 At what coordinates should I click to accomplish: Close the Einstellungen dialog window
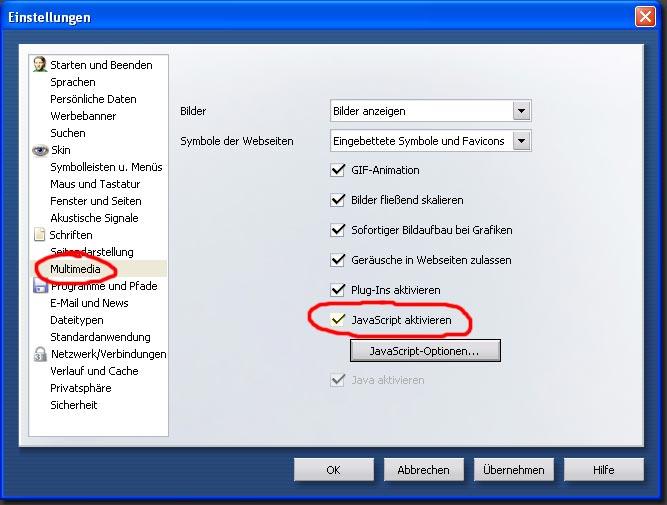[x=645, y=17]
